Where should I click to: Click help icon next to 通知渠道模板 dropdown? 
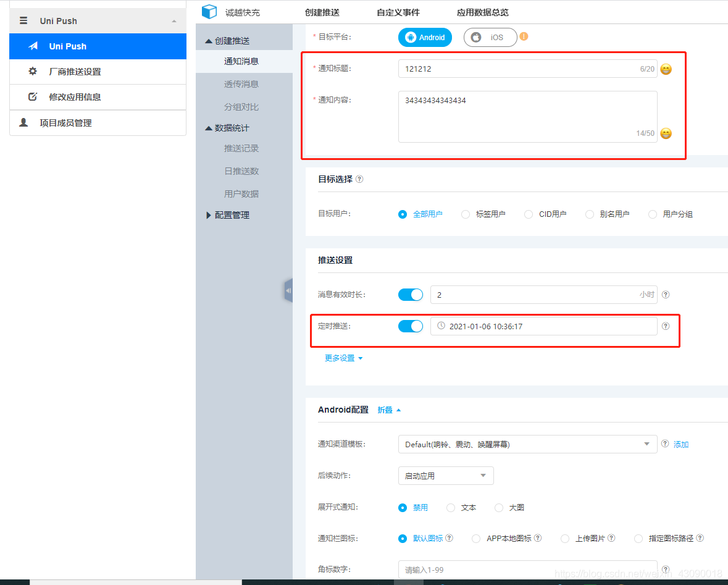[665, 444]
